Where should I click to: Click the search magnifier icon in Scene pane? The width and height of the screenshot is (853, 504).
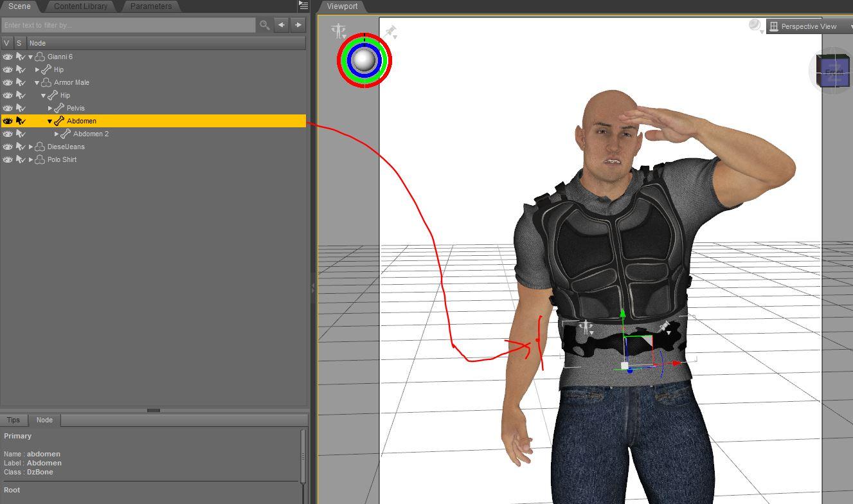pyautogui.click(x=264, y=25)
